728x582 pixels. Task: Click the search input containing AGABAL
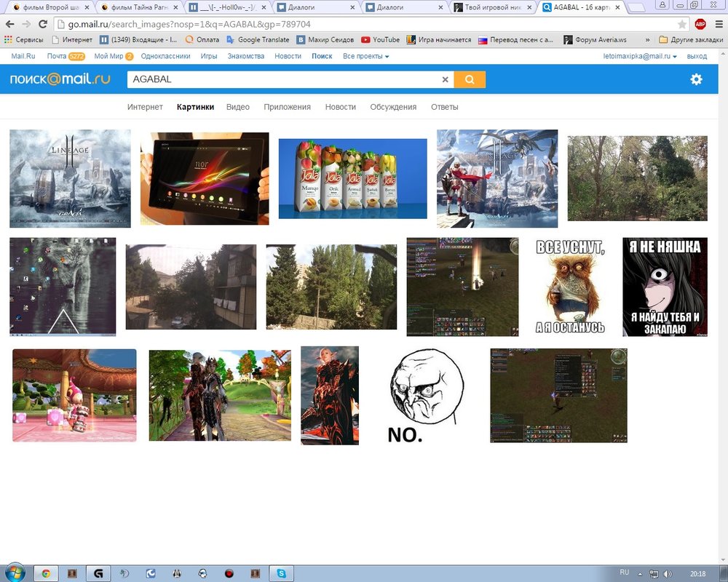[284, 79]
